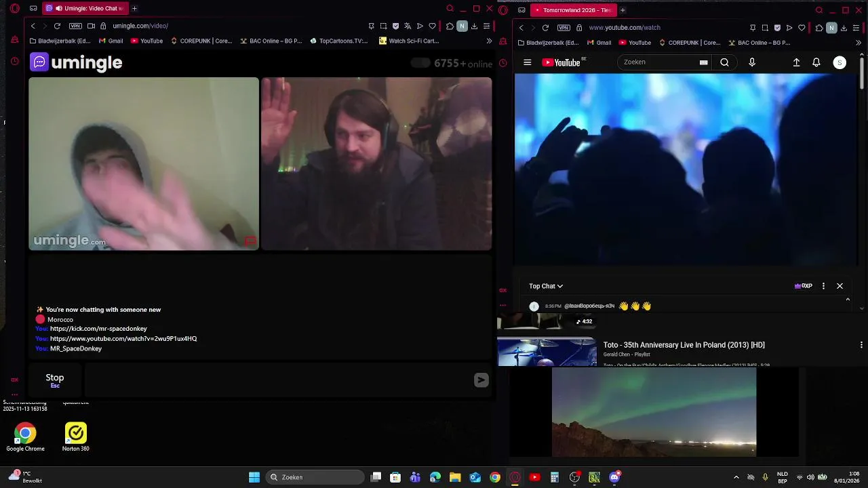Image resolution: width=868 pixels, height=488 pixels.
Task: Send the chat message
Action: [x=481, y=380]
